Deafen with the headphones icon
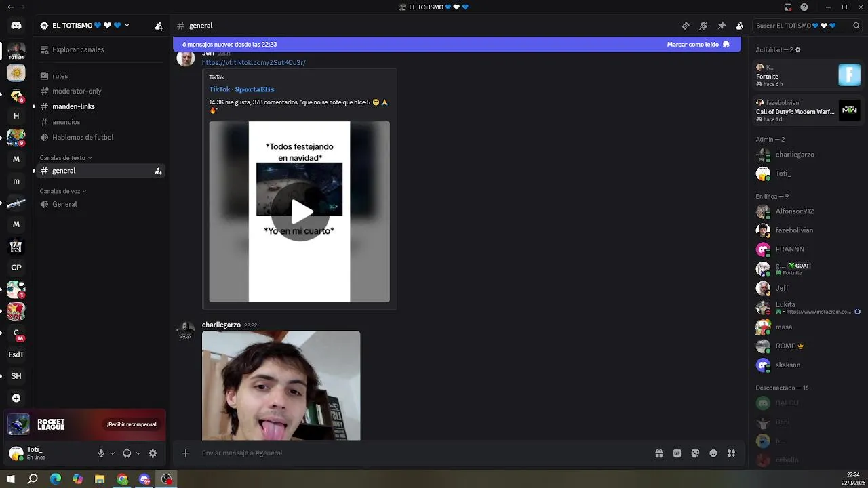This screenshot has height=488, width=868. pos(127,453)
